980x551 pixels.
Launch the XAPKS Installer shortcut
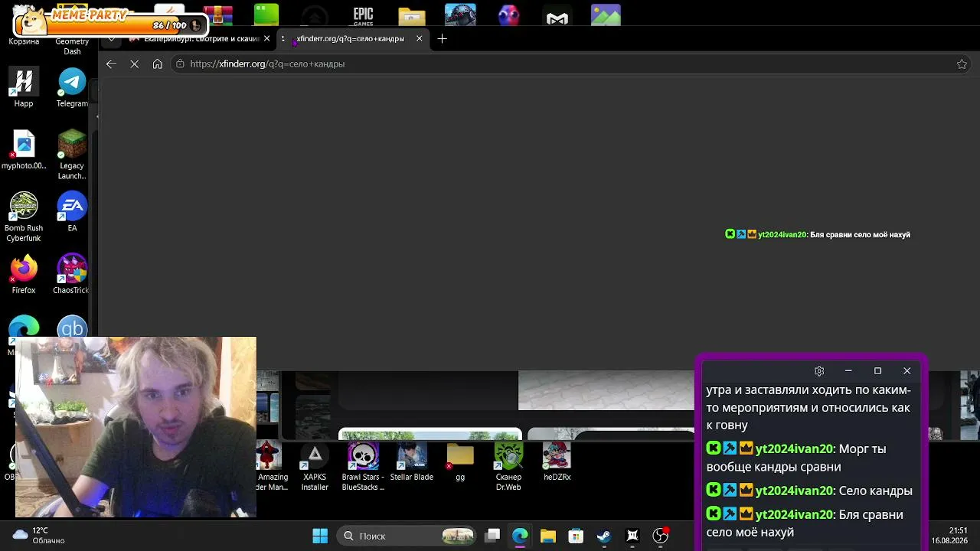click(315, 467)
